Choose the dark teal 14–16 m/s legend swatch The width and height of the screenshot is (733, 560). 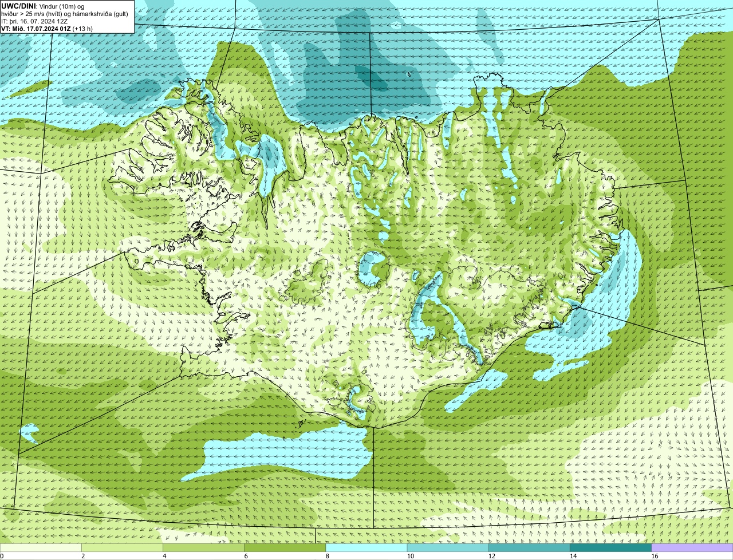click(610, 547)
